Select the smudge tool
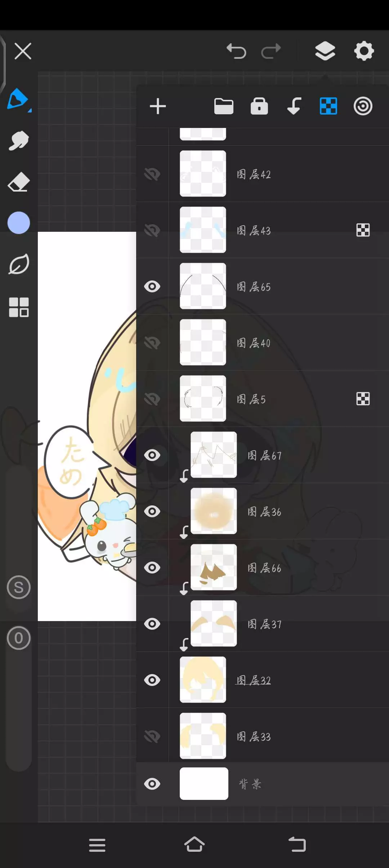Screen dimensions: 389x868 pos(18,140)
